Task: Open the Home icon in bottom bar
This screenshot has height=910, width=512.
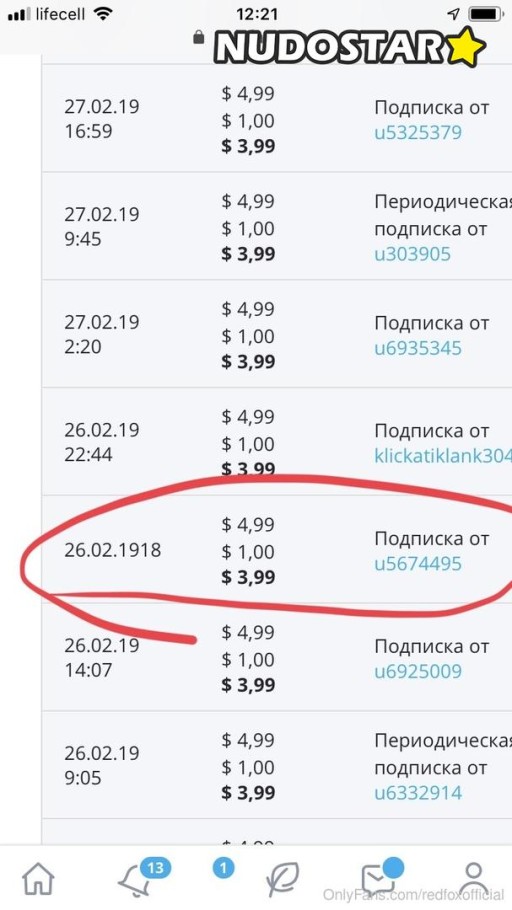Action: 39,879
